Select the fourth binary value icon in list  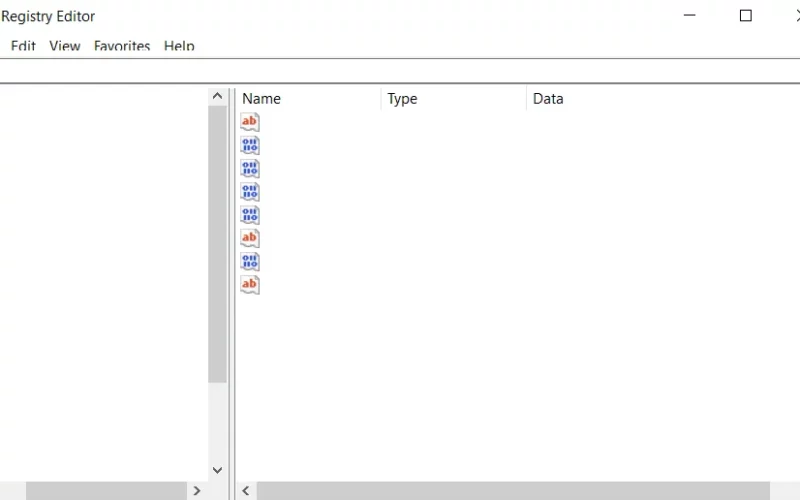pos(250,215)
